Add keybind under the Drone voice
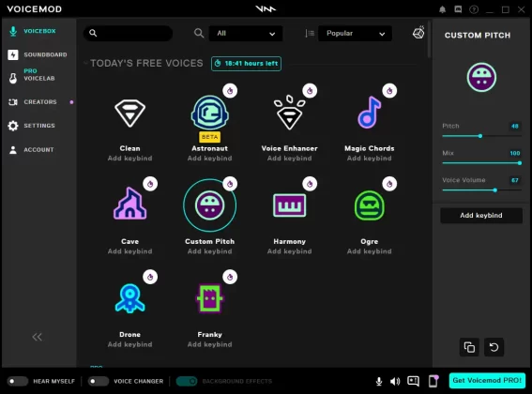 click(129, 344)
